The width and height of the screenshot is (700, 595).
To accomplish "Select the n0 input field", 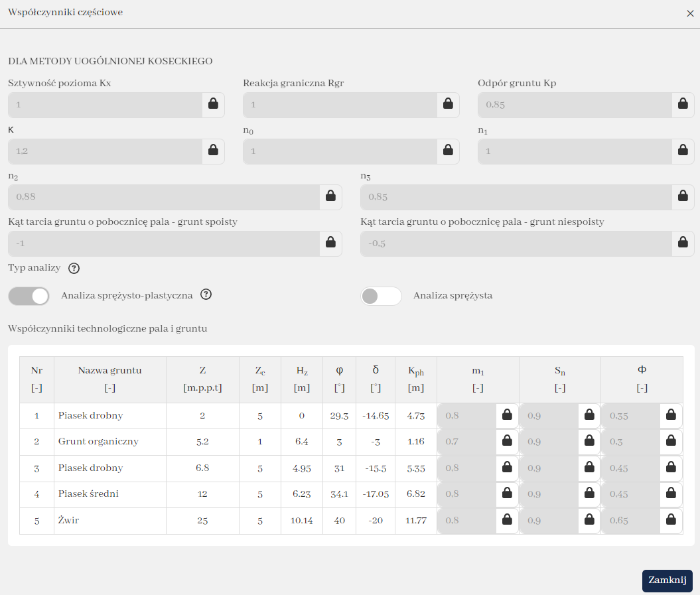I will tap(340, 151).
